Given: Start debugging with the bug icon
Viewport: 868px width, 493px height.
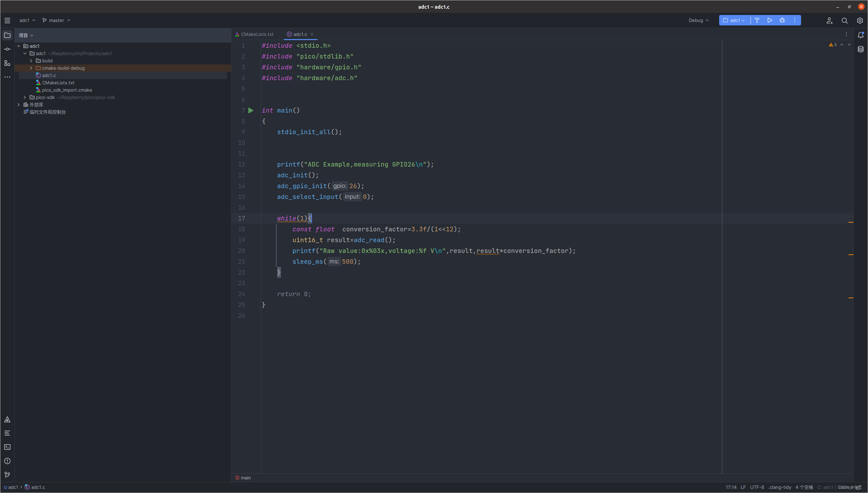Looking at the screenshot, I should [x=782, y=20].
